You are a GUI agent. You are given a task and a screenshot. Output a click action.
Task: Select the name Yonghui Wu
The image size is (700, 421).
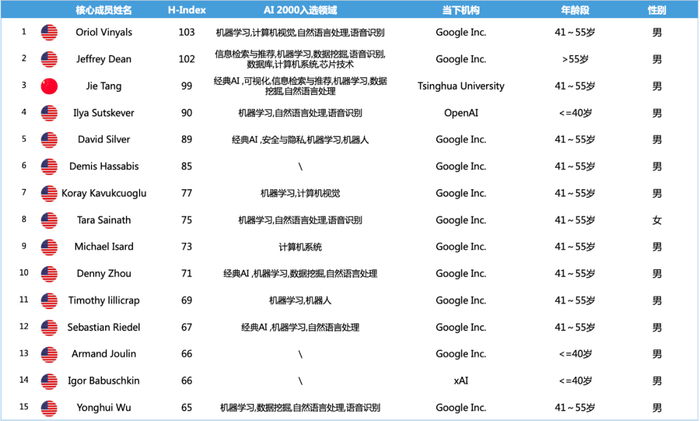(x=104, y=408)
